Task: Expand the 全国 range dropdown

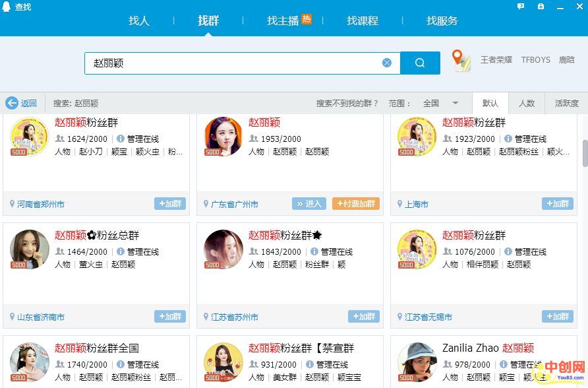Action: pyautogui.click(x=455, y=103)
